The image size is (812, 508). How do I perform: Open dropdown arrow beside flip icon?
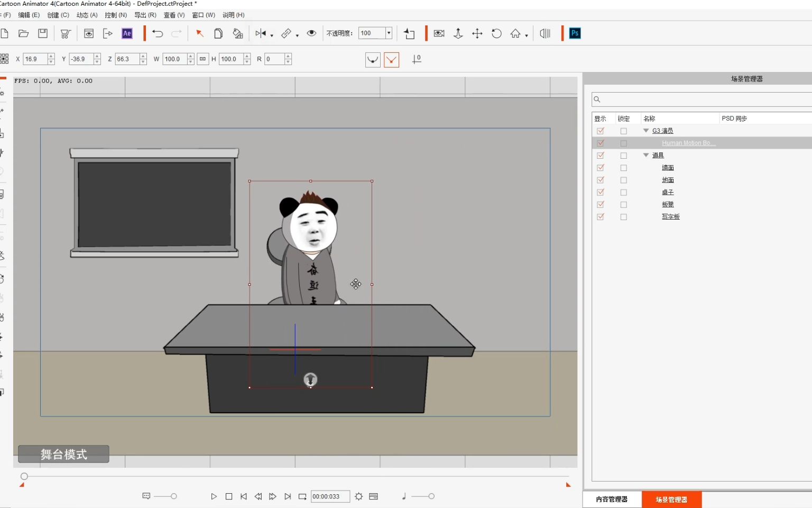tap(272, 35)
